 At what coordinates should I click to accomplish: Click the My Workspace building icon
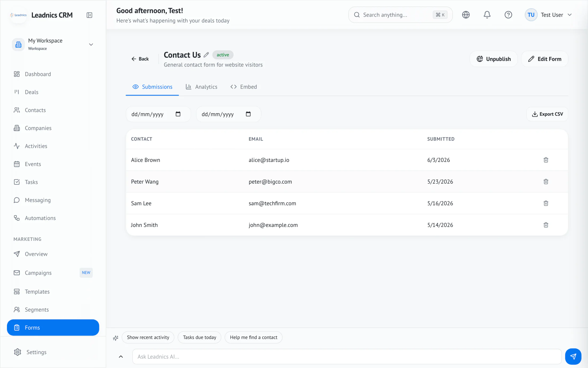point(18,44)
